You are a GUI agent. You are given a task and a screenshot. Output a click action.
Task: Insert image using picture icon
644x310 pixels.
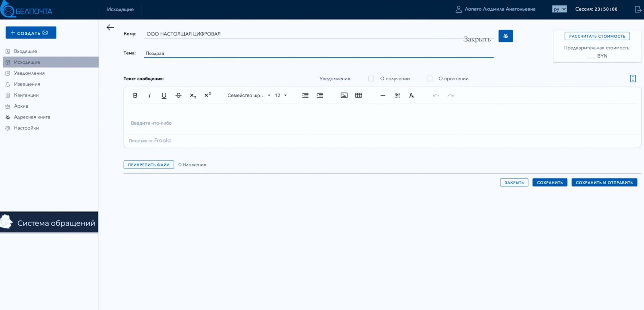coord(344,95)
